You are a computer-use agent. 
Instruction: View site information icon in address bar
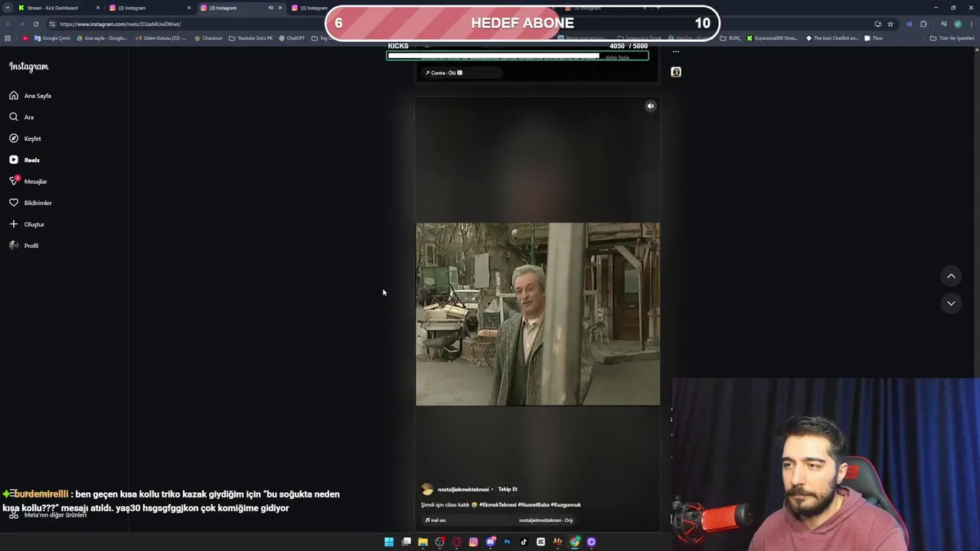[x=52, y=24]
